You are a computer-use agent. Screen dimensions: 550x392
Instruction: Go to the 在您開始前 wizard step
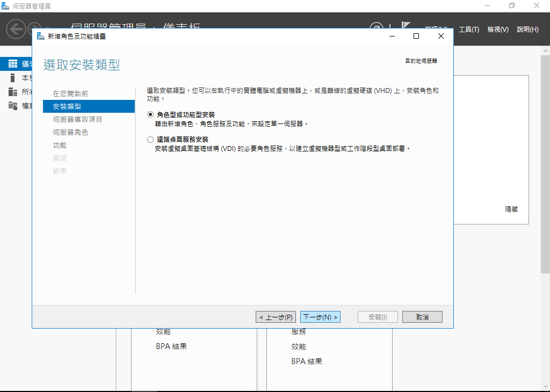(x=70, y=93)
